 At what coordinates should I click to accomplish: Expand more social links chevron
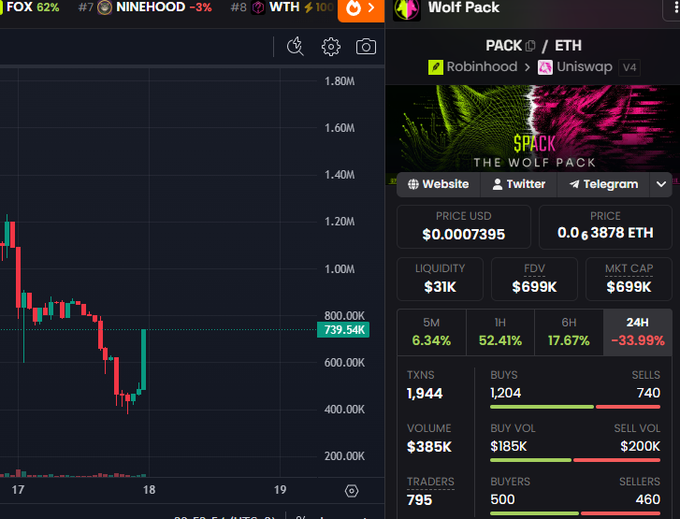[661, 184]
